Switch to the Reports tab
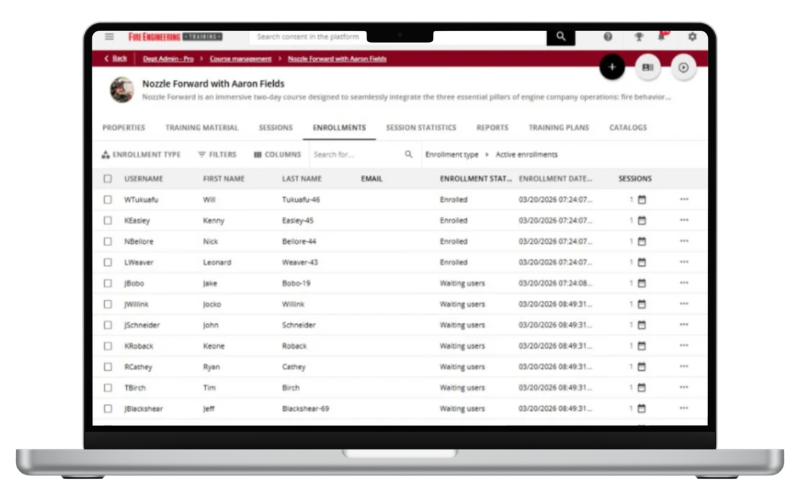The width and height of the screenshot is (800, 500). coord(492,128)
